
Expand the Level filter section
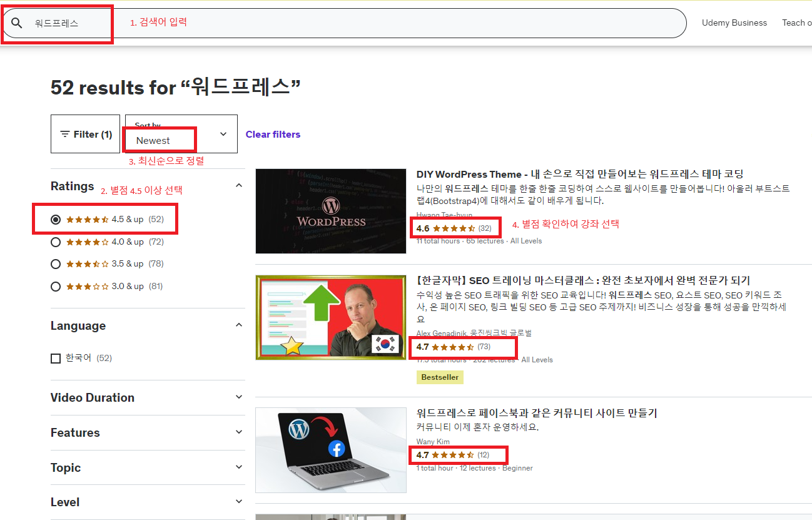(147, 502)
